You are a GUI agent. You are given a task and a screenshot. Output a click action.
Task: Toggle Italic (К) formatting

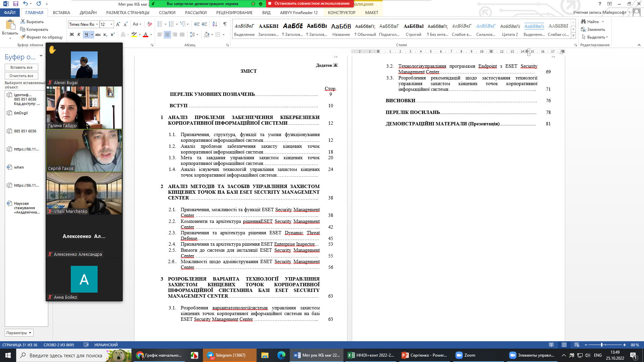coord(79,35)
